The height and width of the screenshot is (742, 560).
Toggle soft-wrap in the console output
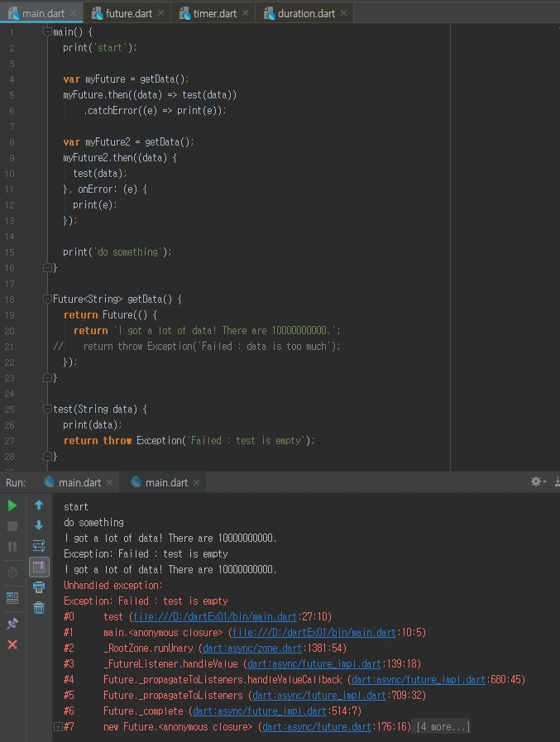[39, 546]
